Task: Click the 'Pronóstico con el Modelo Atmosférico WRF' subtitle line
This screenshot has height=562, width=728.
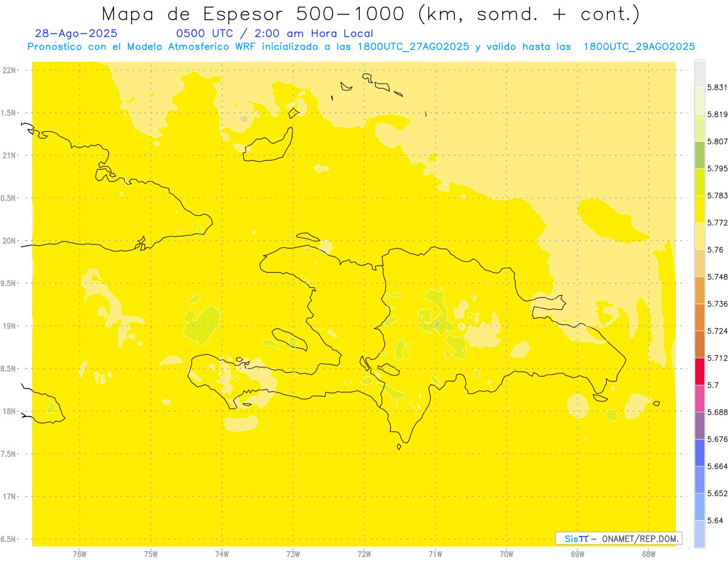Action: coord(361,47)
